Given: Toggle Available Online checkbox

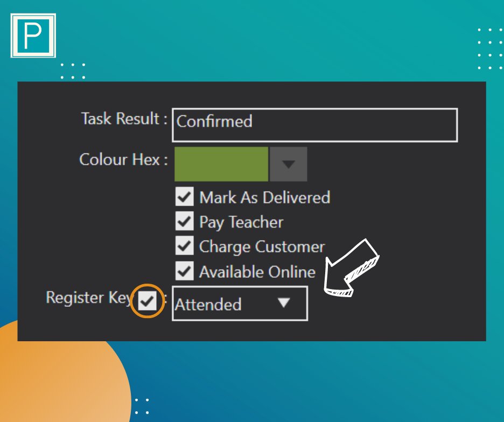Looking at the screenshot, I should click(x=185, y=271).
